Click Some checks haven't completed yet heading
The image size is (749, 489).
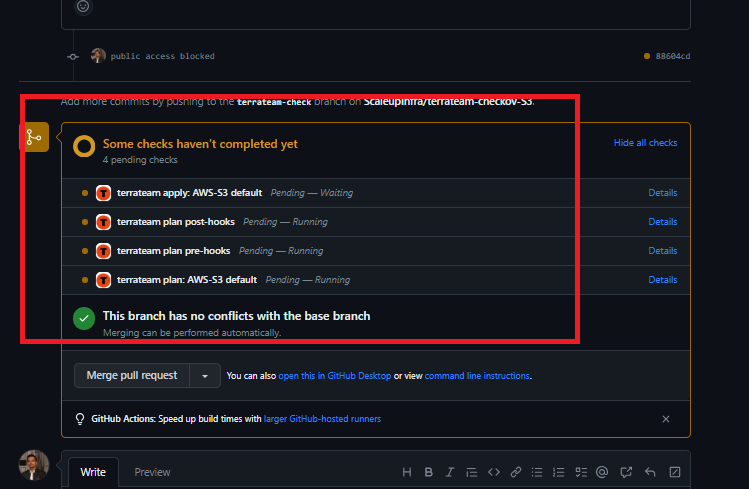pyautogui.click(x=200, y=144)
